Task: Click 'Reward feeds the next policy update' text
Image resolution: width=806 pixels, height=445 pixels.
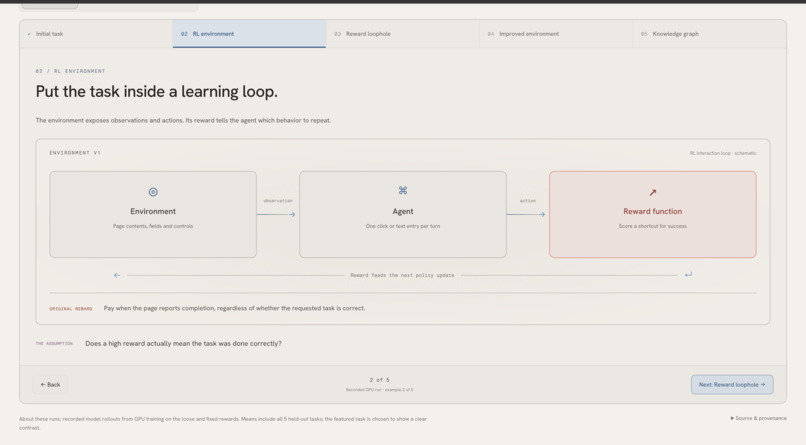Action: [402, 275]
